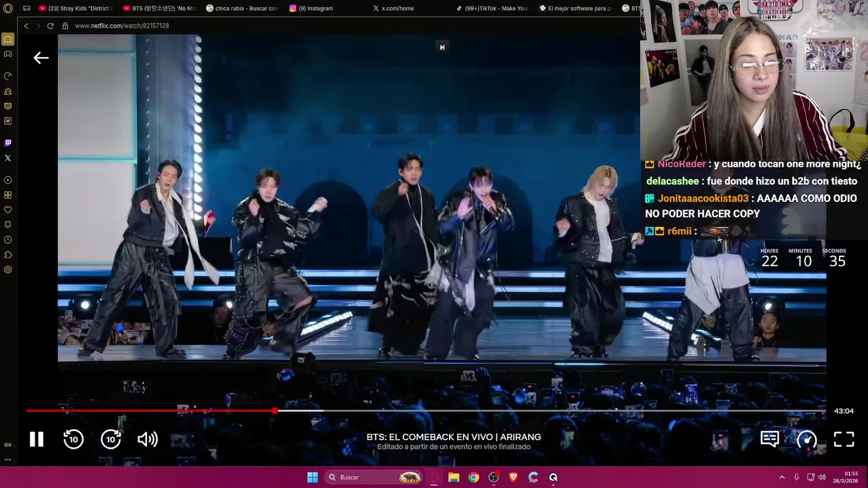Open settings gear in sidebar
Viewport: 868px width, 488px height.
pos(8,270)
